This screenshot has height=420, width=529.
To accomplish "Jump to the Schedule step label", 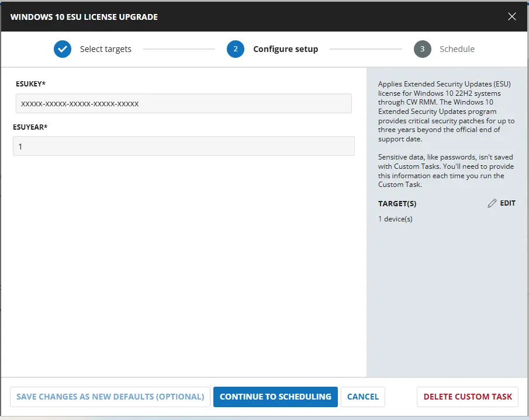I will (x=457, y=49).
